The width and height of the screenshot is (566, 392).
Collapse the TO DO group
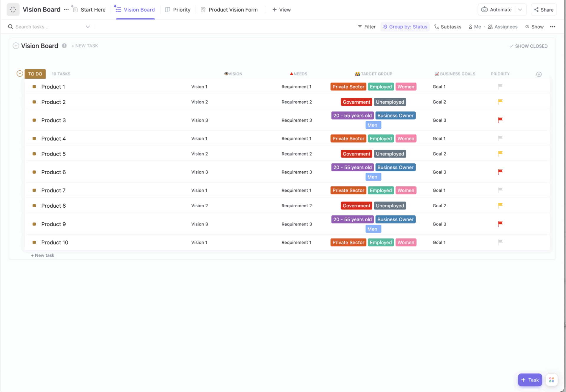click(20, 74)
